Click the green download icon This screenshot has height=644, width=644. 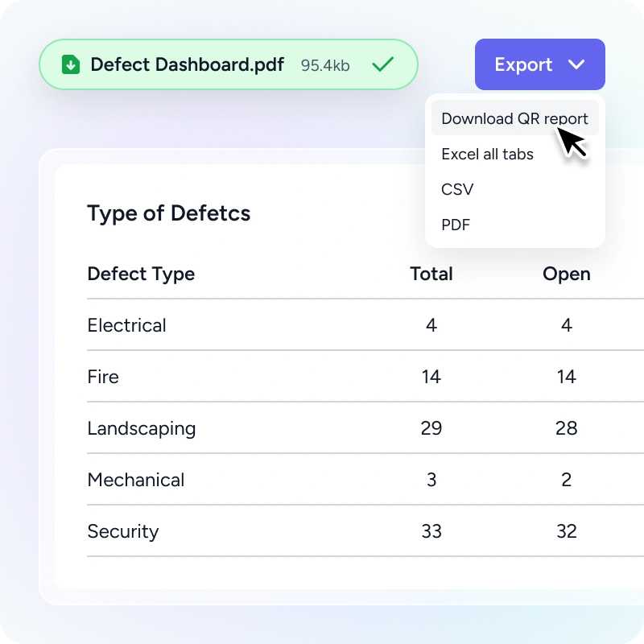(70, 64)
